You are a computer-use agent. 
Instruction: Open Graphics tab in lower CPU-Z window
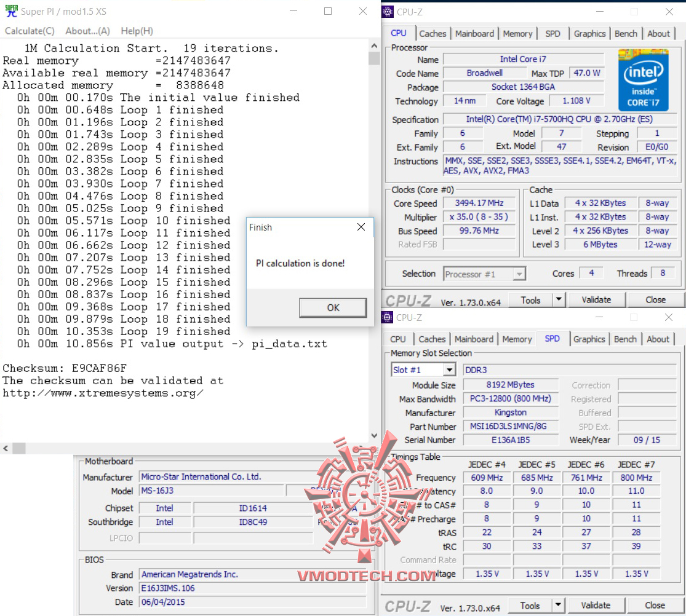tap(589, 339)
